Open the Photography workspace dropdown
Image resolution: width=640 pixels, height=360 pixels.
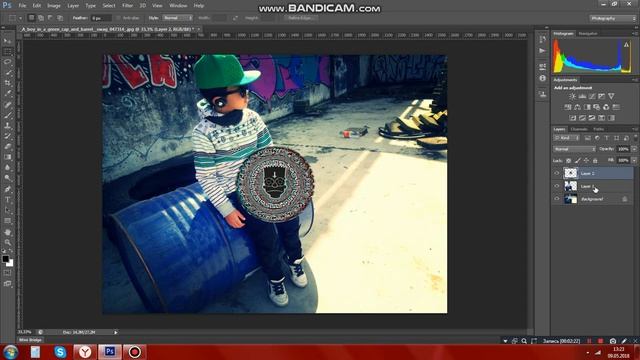click(x=613, y=18)
